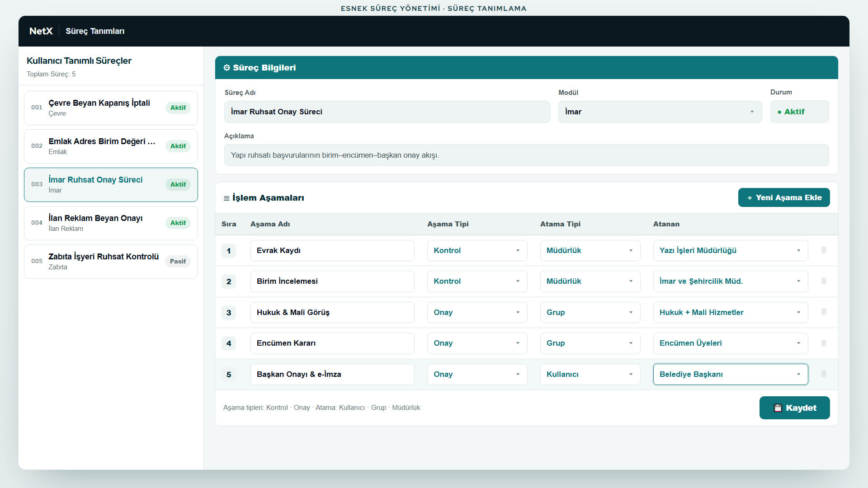
Task: Click the Aşama Adı column header
Action: 270,224
